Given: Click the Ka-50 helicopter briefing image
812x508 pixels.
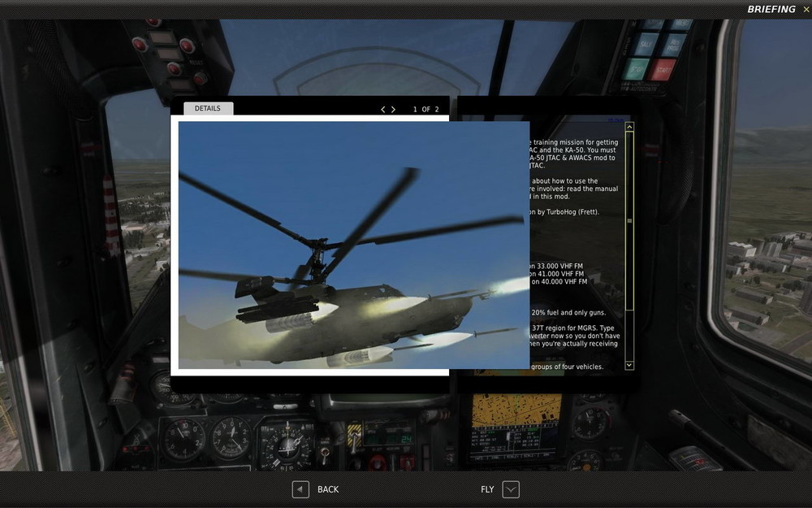Looking at the screenshot, I should pos(354,245).
